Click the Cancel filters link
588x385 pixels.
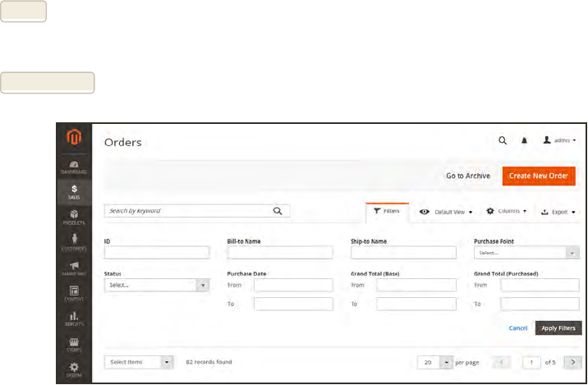(518, 328)
